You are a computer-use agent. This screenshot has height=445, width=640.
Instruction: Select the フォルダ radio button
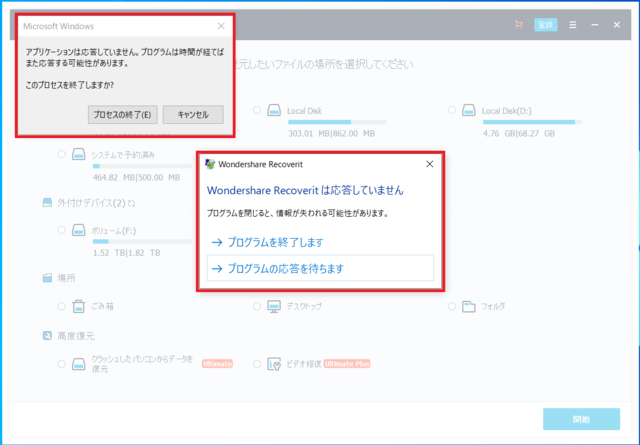(x=451, y=306)
